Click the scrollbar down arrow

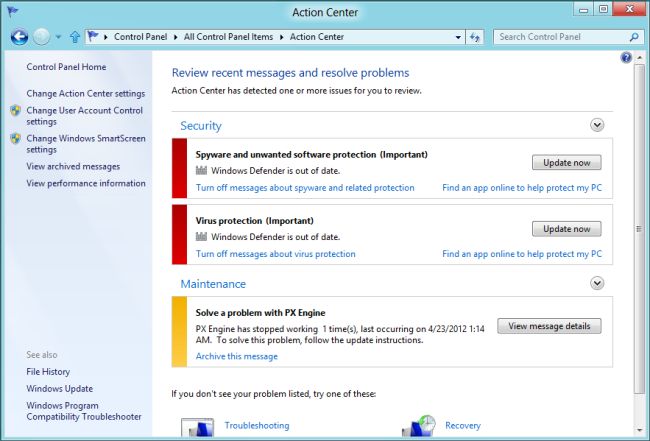[639, 431]
